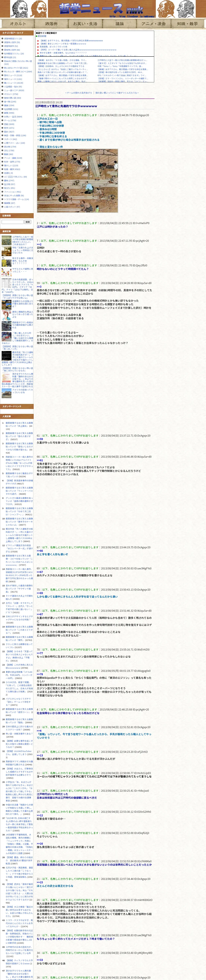Open the 議論 navigation tab

pos(120,24)
